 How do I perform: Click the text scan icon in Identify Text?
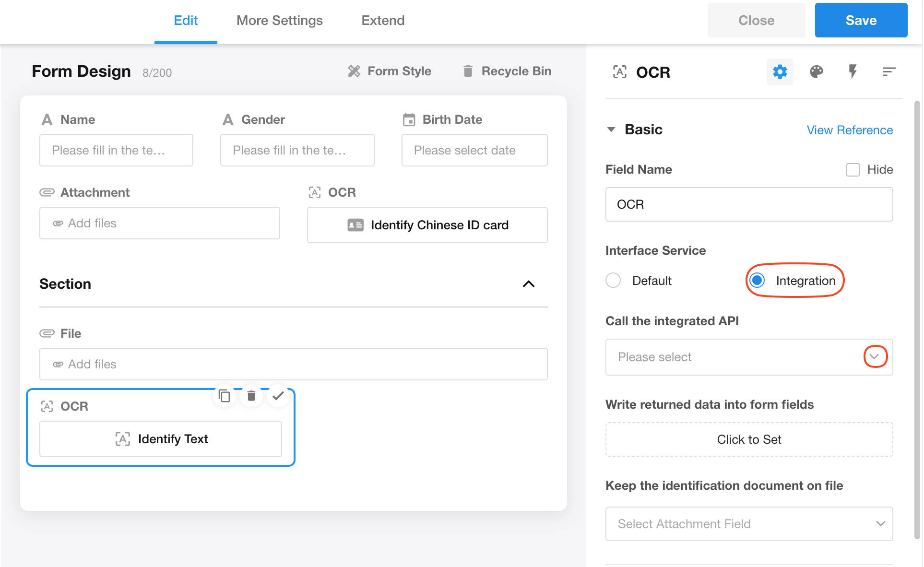tap(122, 439)
